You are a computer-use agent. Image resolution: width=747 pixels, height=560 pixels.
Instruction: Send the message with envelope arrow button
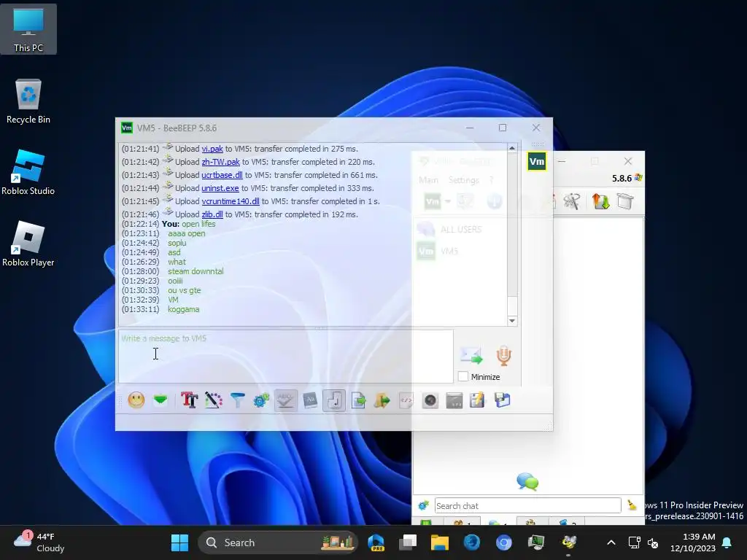coord(472,355)
